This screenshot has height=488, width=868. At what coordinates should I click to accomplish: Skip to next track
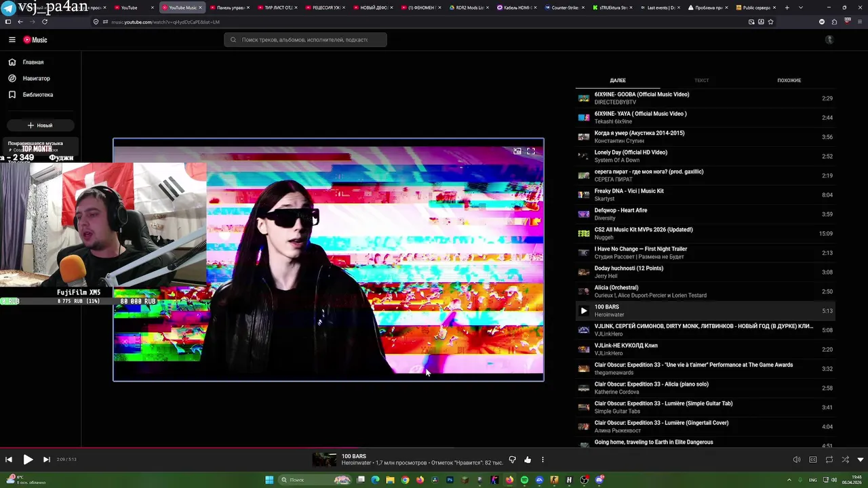coord(47,460)
